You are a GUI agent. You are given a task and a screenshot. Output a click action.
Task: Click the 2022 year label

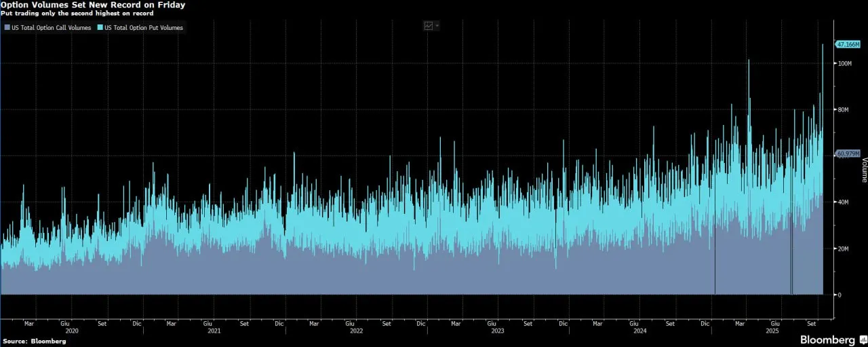(355, 331)
